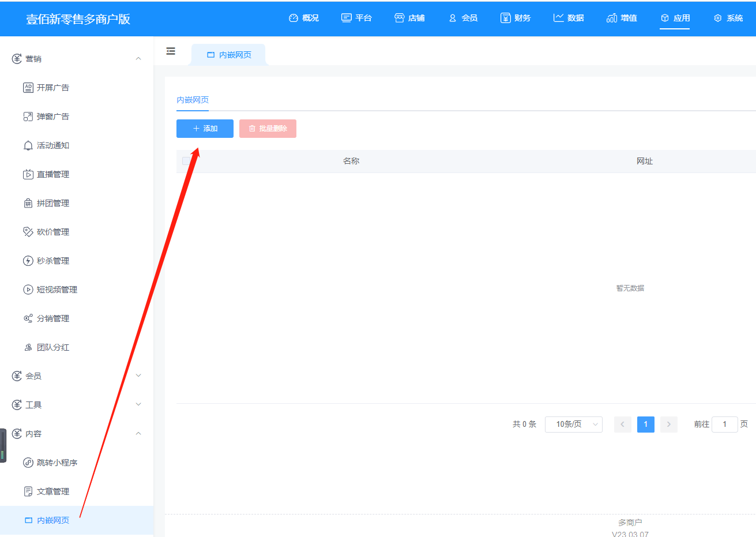The width and height of the screenshot is (756, 537).
Task: Click the 暂无数据 empty table text
Action: tap(630, 288)
